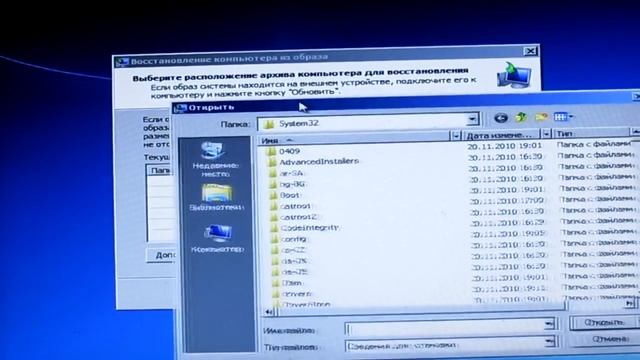Select the CodeIntegrity folder's icon
Viewport: 640px width, 360px height.
coord(274,228)
